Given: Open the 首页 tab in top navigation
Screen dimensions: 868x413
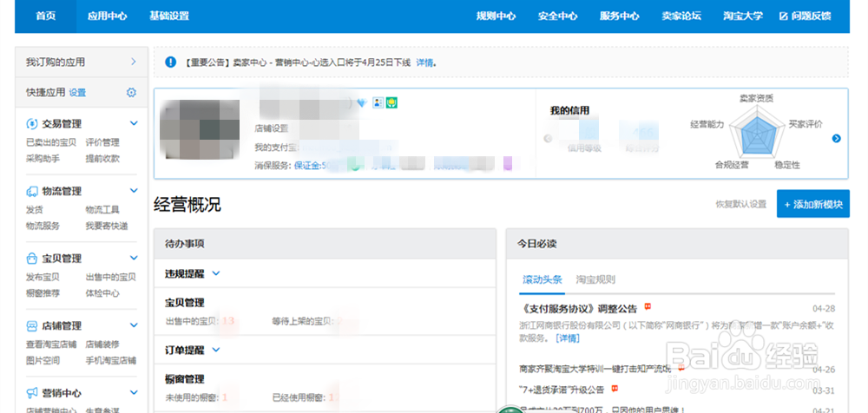Looking at the screenshot, I should pos(45,16).
